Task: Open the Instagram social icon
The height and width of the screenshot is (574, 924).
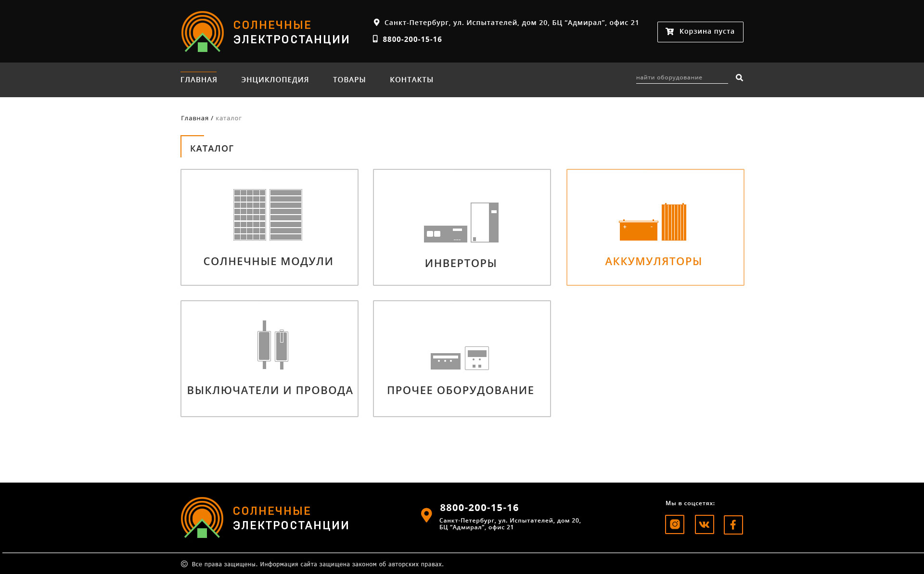Action: coord(674,524)
